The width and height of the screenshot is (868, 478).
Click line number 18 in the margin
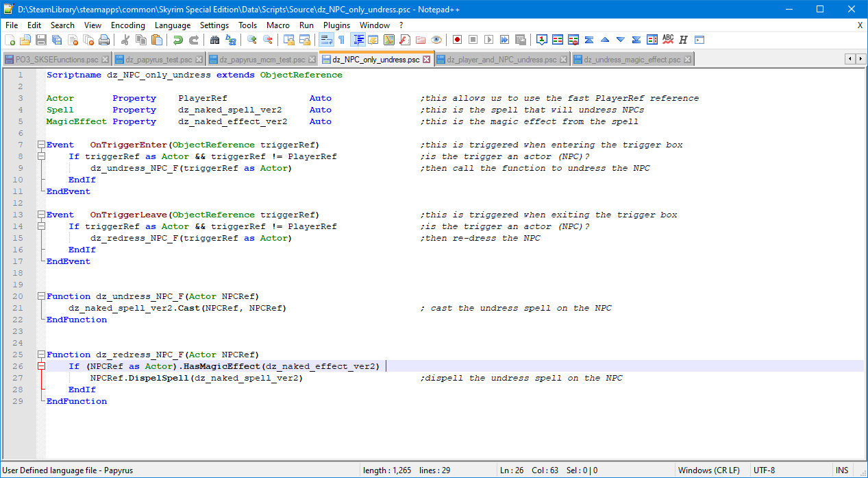(18, 274)
